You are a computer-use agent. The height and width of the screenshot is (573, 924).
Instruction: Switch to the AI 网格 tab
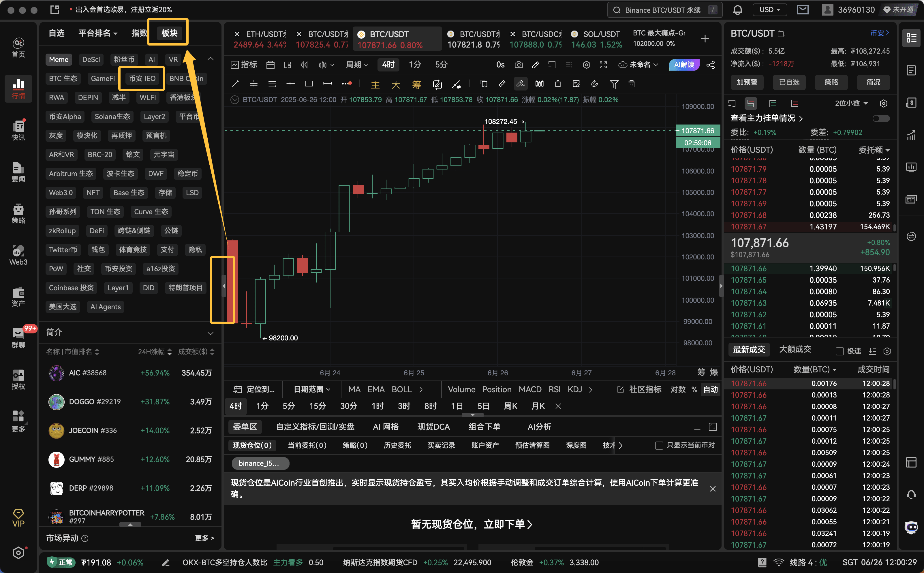click(386, 427)
